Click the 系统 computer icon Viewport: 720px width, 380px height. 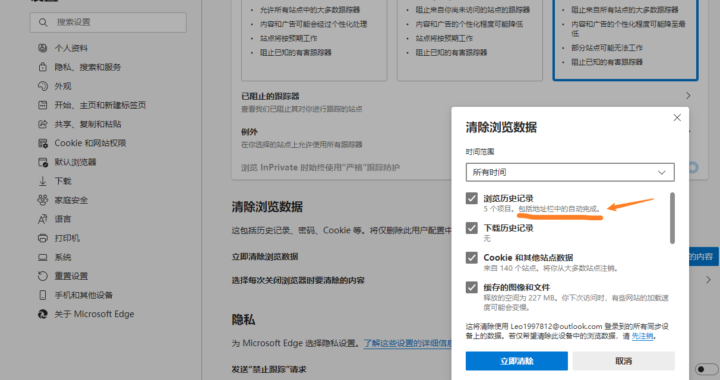[43, 257]
